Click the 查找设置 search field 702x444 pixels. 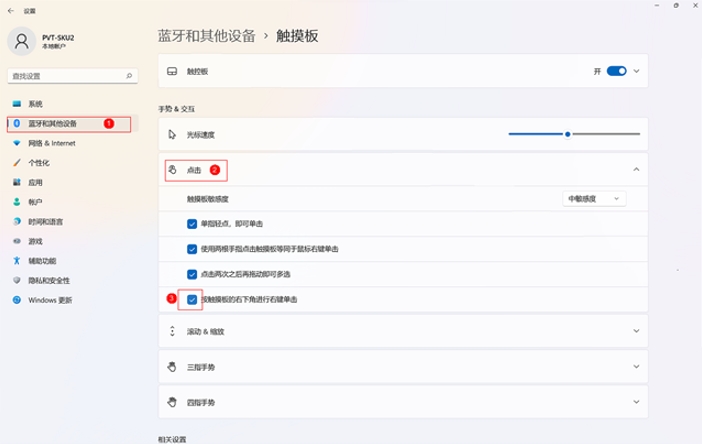(x=66, y=75)
